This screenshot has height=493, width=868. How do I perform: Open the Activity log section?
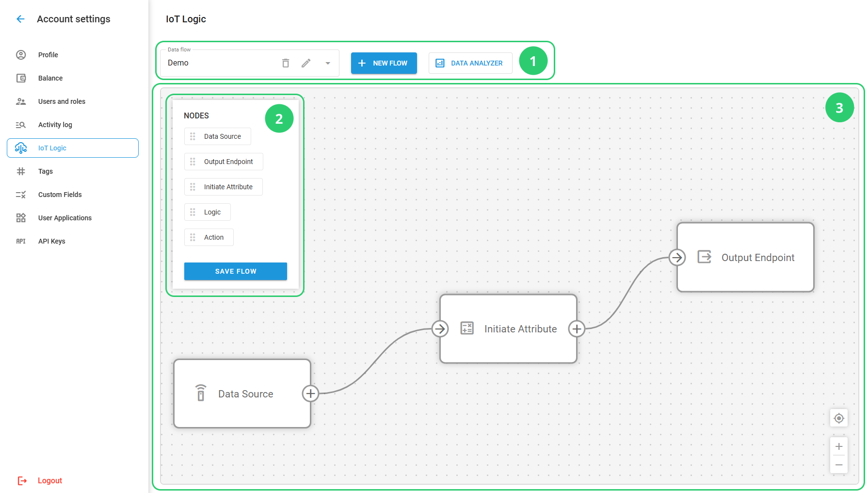pos(55,124)
